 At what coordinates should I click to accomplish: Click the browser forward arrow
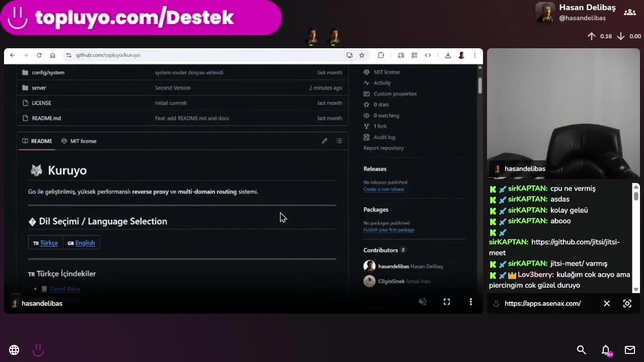(x=26, y=55)
